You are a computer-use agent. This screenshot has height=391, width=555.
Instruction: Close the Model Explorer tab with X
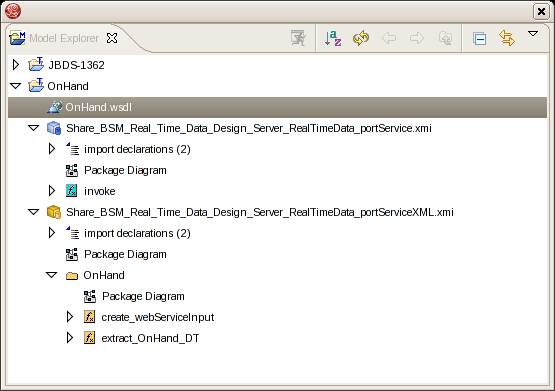pyautogui.click(x=112, y=38)
